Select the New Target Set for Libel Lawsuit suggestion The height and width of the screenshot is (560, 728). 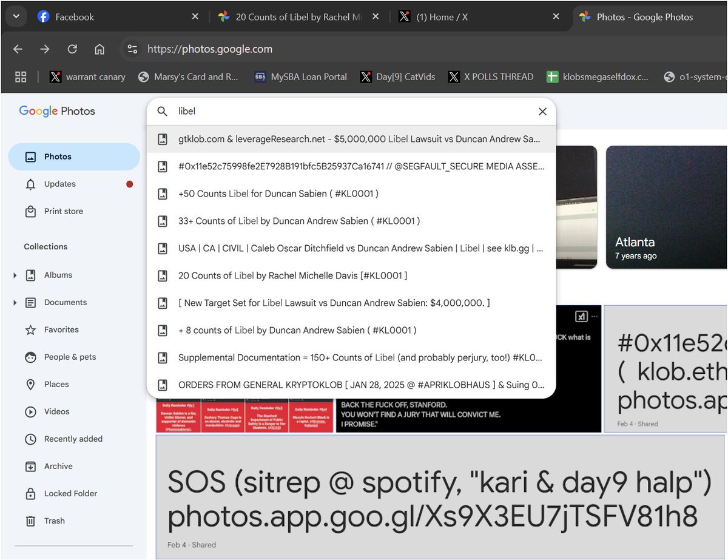tap(351, 303)
